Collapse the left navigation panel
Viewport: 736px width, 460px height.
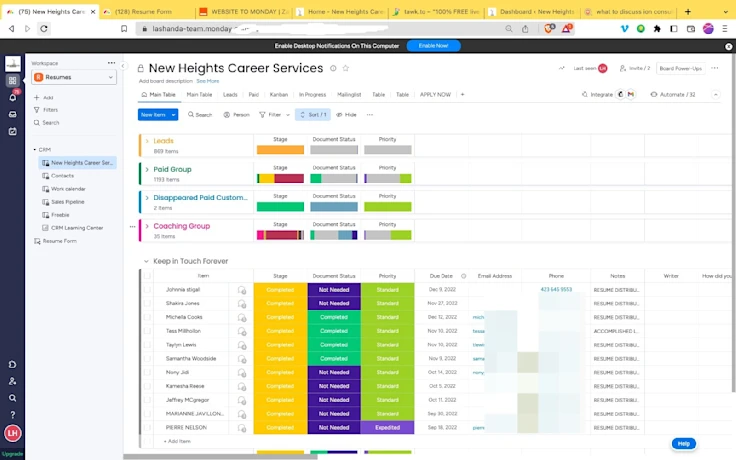point(123,66)
